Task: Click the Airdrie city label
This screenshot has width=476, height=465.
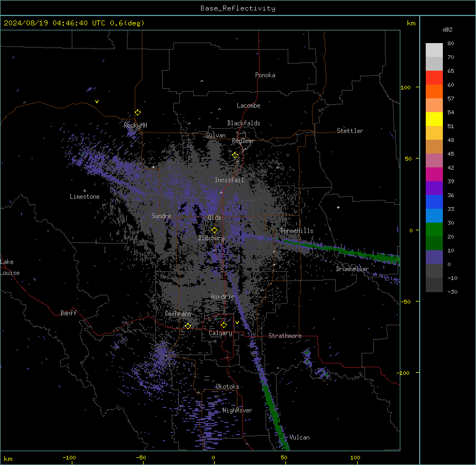Action: tap(223, 297)
